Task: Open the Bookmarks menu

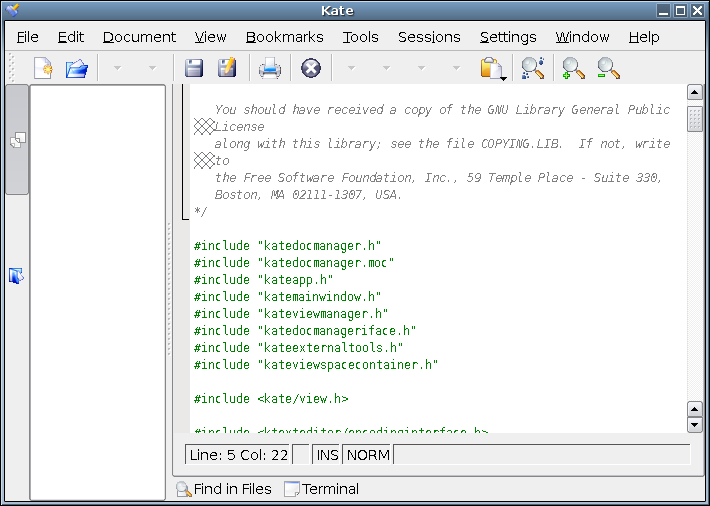Action: (284, 37)
